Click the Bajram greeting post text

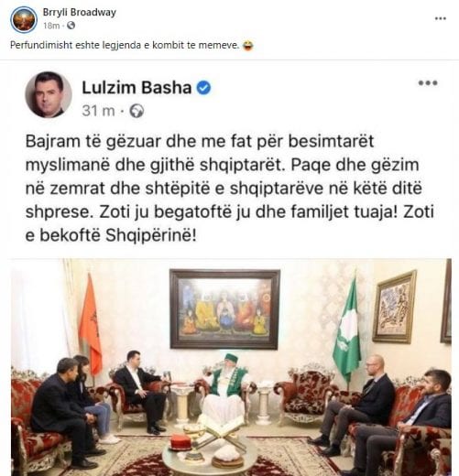click(x=230, y=189)
